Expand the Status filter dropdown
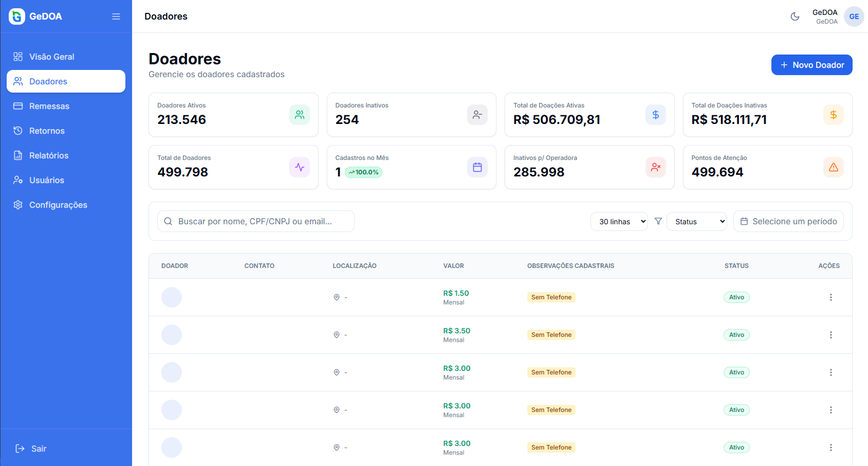The image size is (868, 466). (x=696, y=222)
